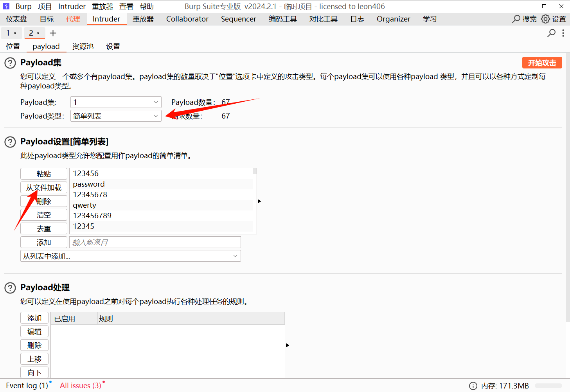Viewport: 570px width, 392px height.
Task: Expand the 从列表中添加 dropdown
Action: 131,256
